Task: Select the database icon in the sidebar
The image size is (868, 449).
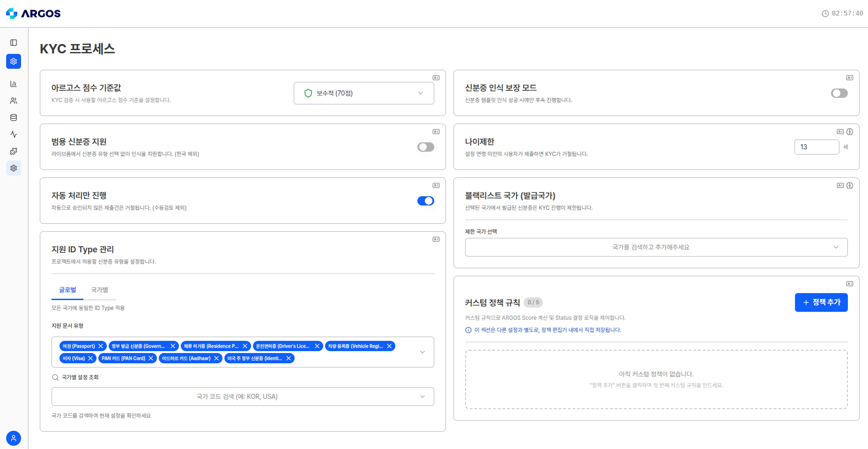Action: [14, 118]
